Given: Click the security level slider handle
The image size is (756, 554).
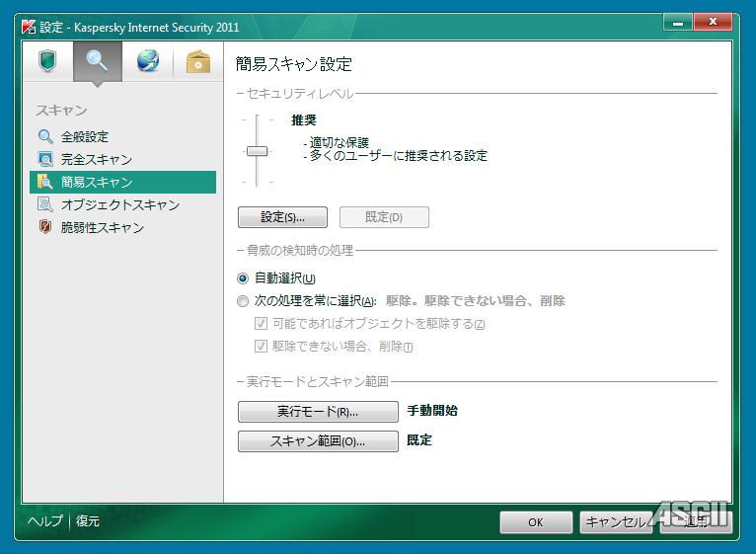Looking at the screenshot, I should pos(257,151).
